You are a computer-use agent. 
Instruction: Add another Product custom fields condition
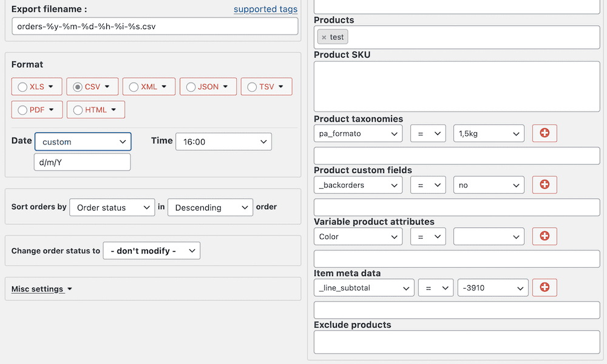coord(544,184)
